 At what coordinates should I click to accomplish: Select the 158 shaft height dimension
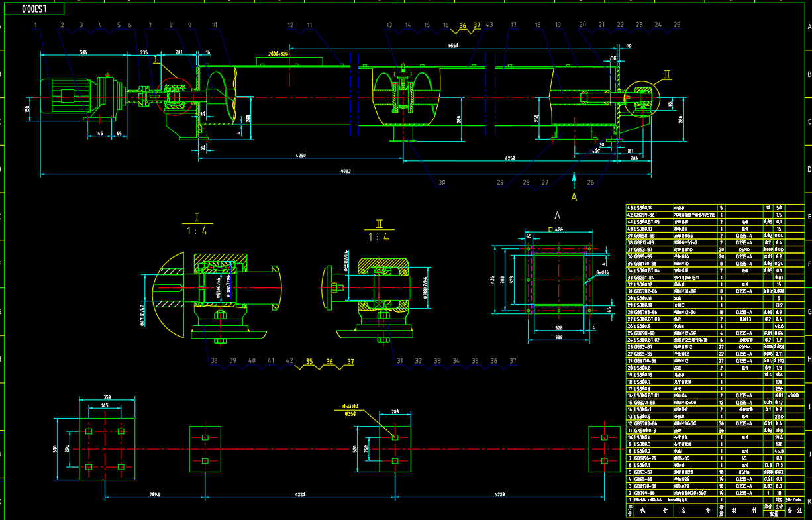(28, 109)
